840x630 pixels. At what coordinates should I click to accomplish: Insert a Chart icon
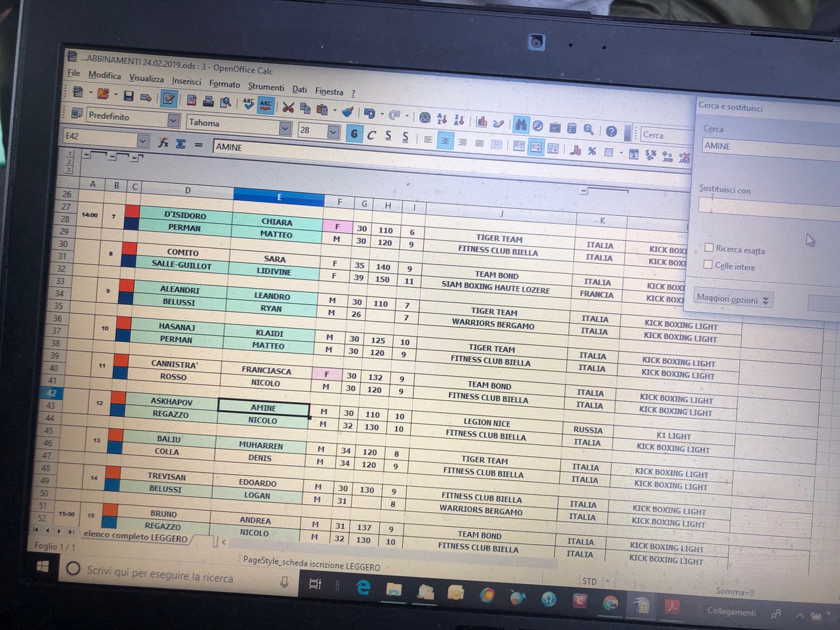click(482, 122)
